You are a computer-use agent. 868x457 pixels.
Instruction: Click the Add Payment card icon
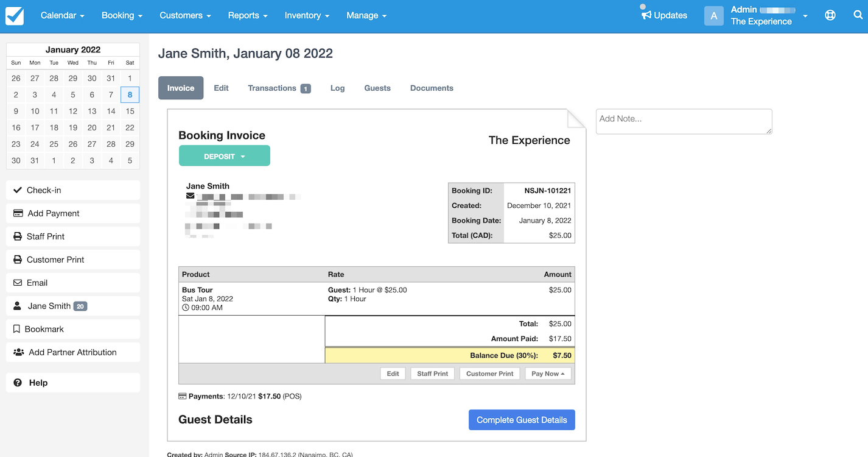[x=18, y=213]
